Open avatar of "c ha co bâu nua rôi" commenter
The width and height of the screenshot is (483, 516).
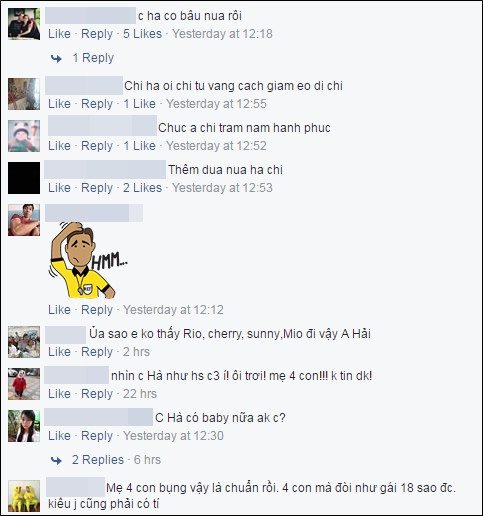[24, 24]
